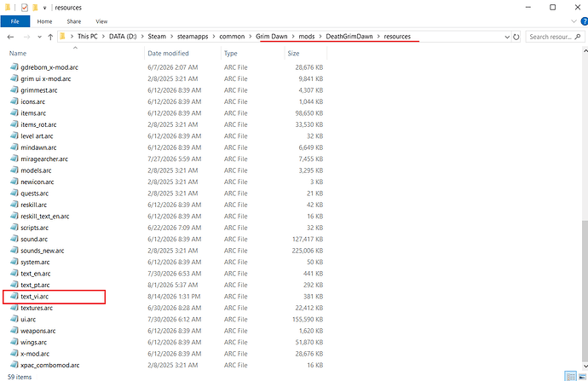Select the grim ui x-mod.arc file icon
This screenshot has width=588, height=381.
[x=14, y=78]
